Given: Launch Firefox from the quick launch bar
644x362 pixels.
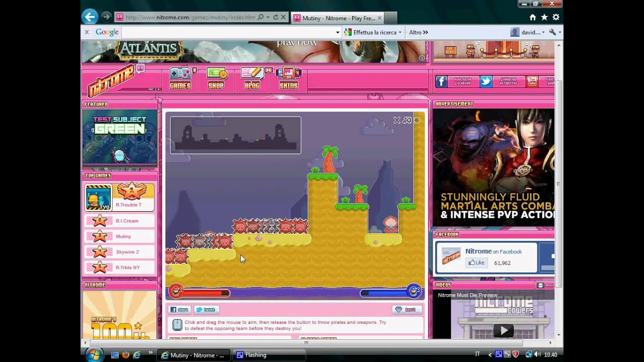Looking at the screenshot, I should pos(125,355).
